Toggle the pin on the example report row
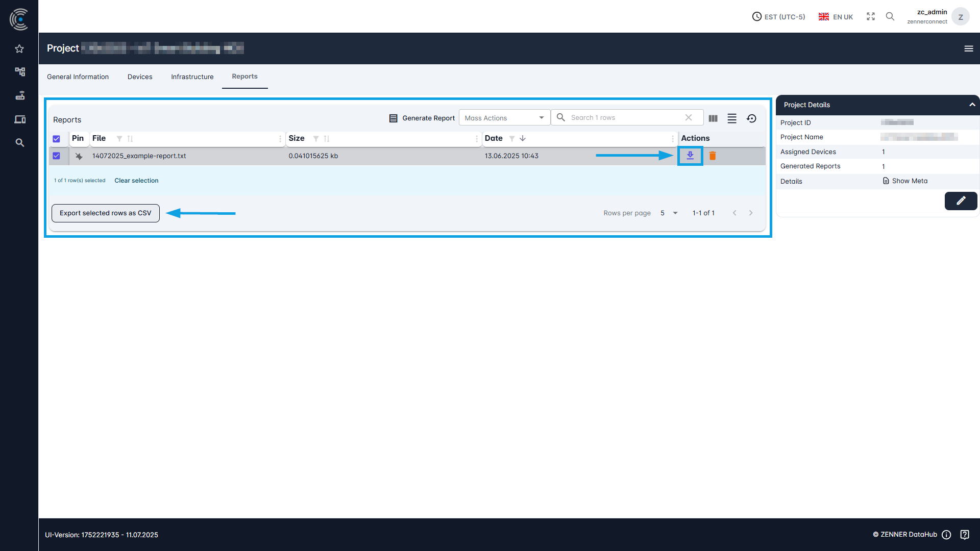The width and height of the screenshot is (980, 551). [79, 156]
